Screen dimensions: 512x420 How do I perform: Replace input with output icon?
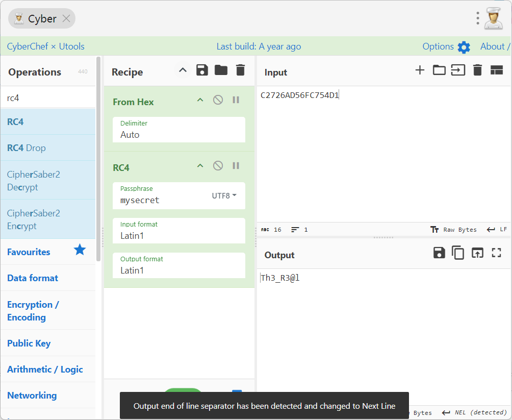tap(477, 253)
